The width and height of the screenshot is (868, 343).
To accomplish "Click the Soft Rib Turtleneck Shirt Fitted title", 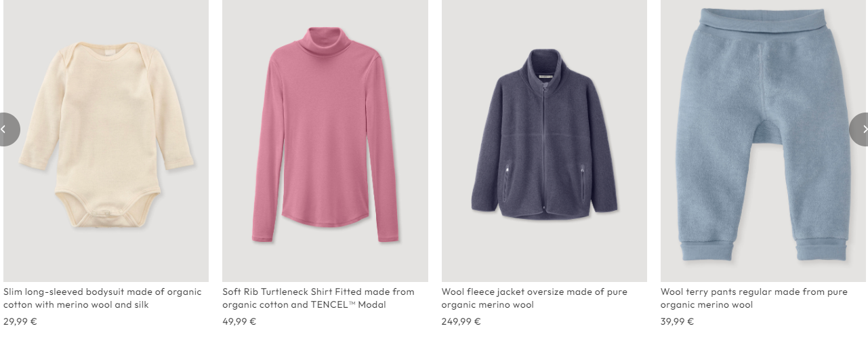I will (x=318, y=298).
